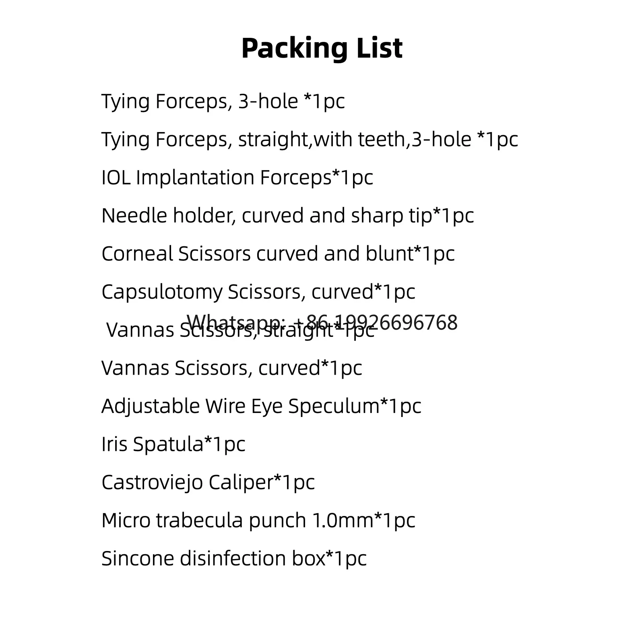Viewport: 644px width, 644px height.
Task: Select Adjustable Wire Eye Speculum line
Action: pyautogui.click(x=261, y=406)
